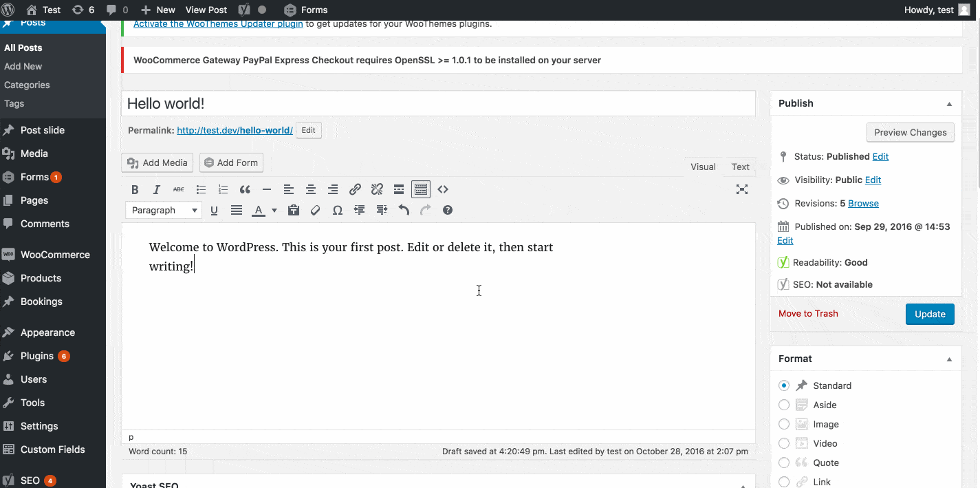
Task: Click the Update button
Action: pos(930,314)
